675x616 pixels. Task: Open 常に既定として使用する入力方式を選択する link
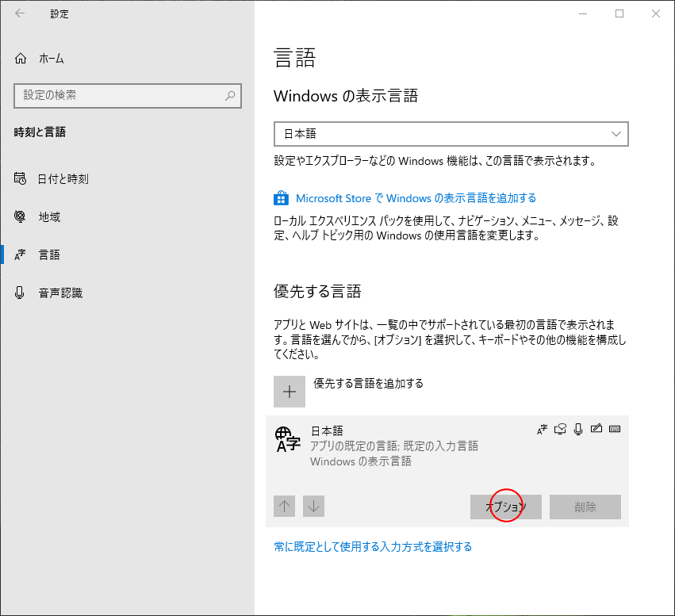pos(373,547)
